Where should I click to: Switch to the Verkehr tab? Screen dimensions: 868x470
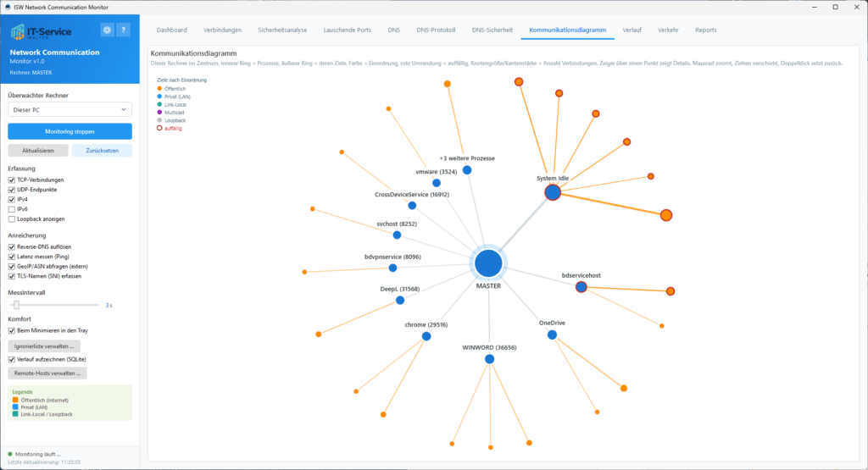tap(668, 30)
